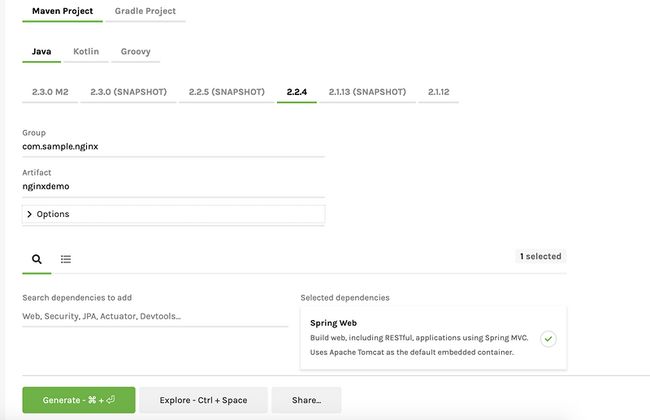Click the Spring Web dependency title

pyautogui.click(x=333, y=323)
